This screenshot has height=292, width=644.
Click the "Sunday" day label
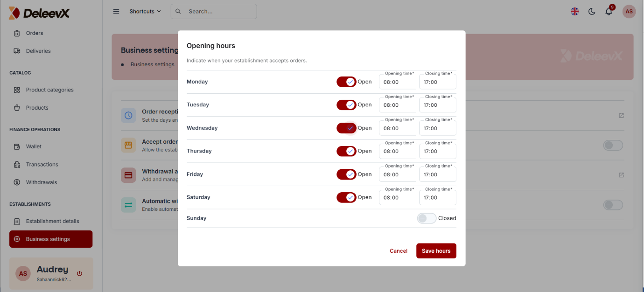tap(196, 218)
